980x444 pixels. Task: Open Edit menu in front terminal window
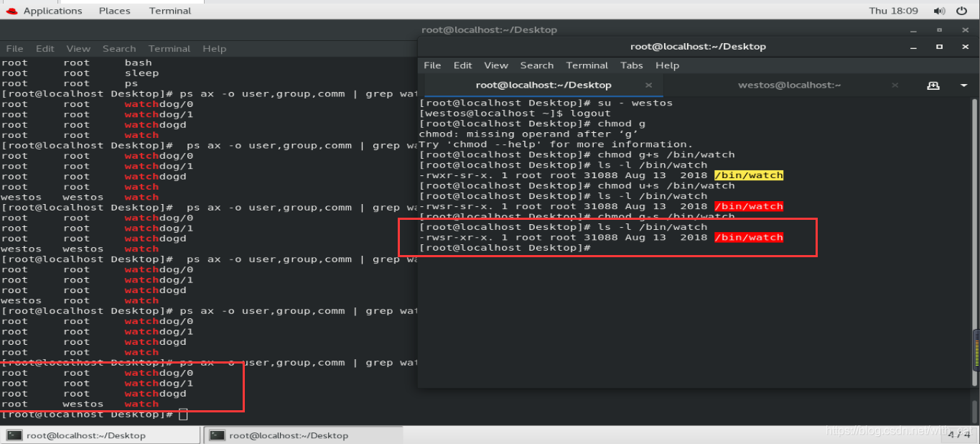tap(463, 65)
